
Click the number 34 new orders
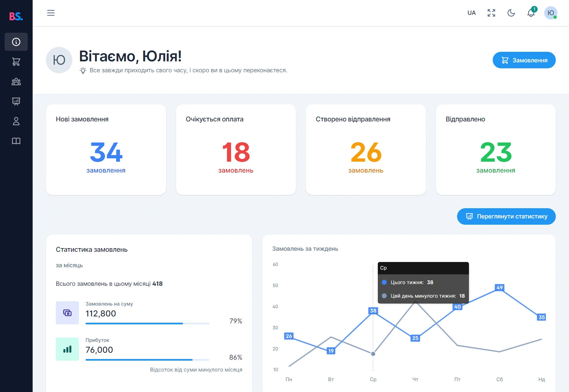pos(106,152)
